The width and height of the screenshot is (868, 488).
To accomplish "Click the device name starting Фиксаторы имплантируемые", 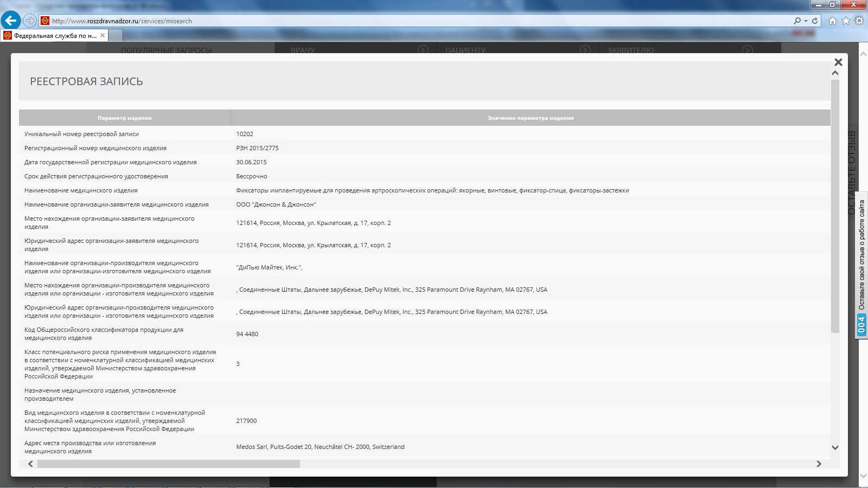I will coord(432,190).
